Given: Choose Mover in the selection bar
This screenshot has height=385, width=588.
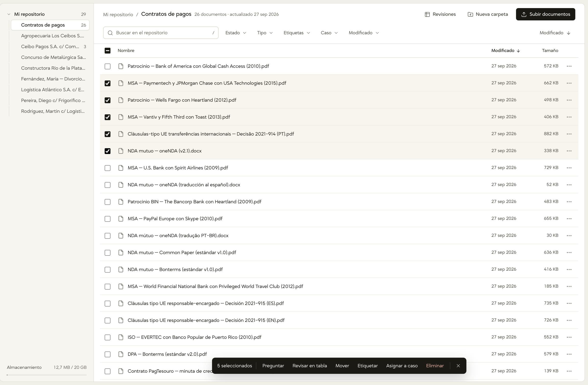Looking at the screenshot, I should point(342,366).
